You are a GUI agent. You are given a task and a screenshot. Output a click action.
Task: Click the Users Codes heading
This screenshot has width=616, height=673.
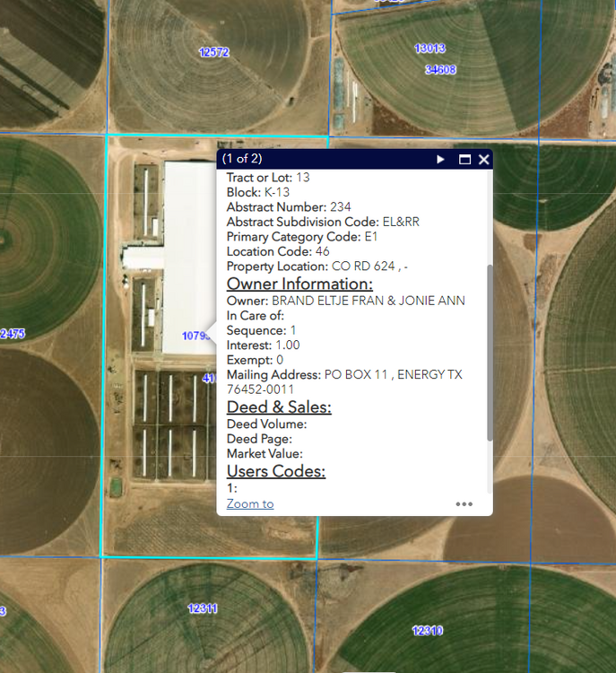pyautogui.click(x=275, y=471)
